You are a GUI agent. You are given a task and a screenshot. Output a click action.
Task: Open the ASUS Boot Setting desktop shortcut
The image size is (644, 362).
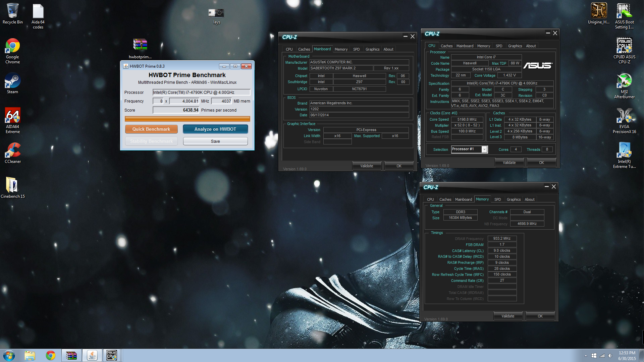624,16
